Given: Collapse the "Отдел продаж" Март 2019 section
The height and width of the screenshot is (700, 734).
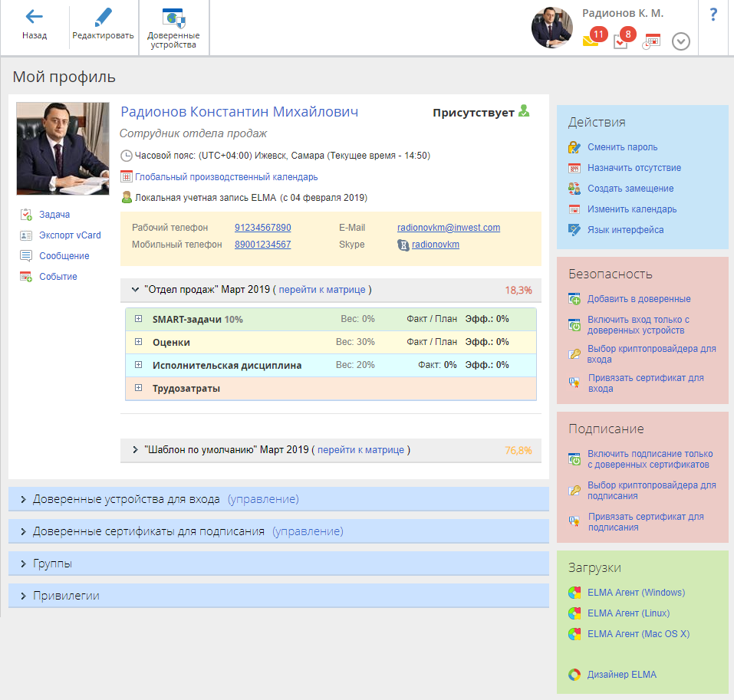Looking at the screenshot, I should click(x=135, y=290).
